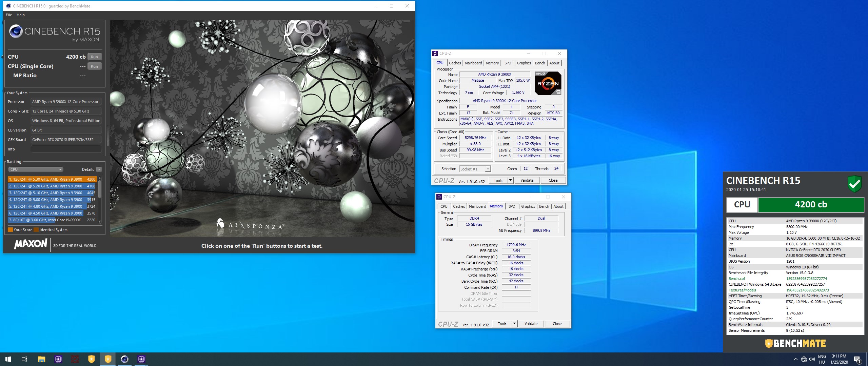Open the red grid taskbar app icon
The image size is (868, 366).
pyautogui.click(x=75, y=359)
